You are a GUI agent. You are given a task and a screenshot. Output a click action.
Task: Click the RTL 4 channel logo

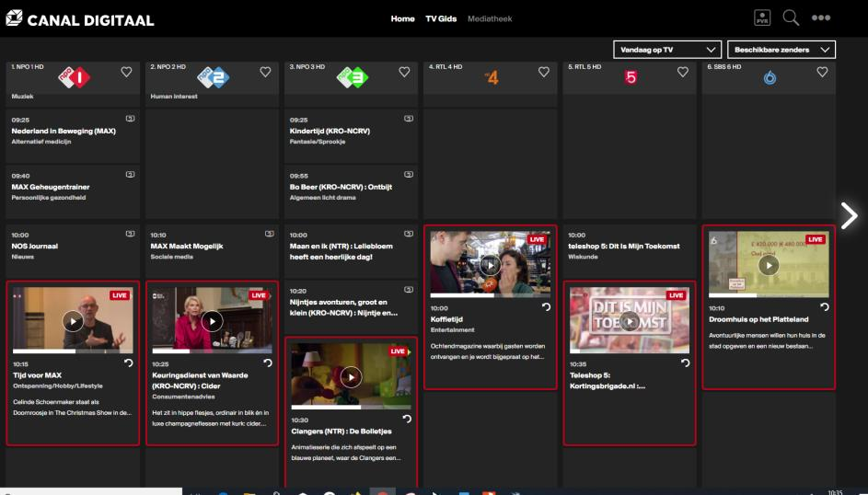click(x=491, y=77)
